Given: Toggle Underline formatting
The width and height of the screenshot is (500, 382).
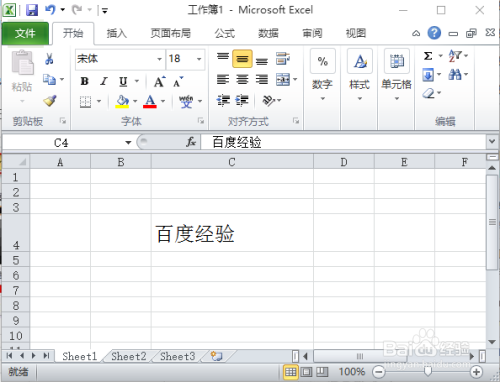Looking at the screenshot, I should (x=123, y=82).
